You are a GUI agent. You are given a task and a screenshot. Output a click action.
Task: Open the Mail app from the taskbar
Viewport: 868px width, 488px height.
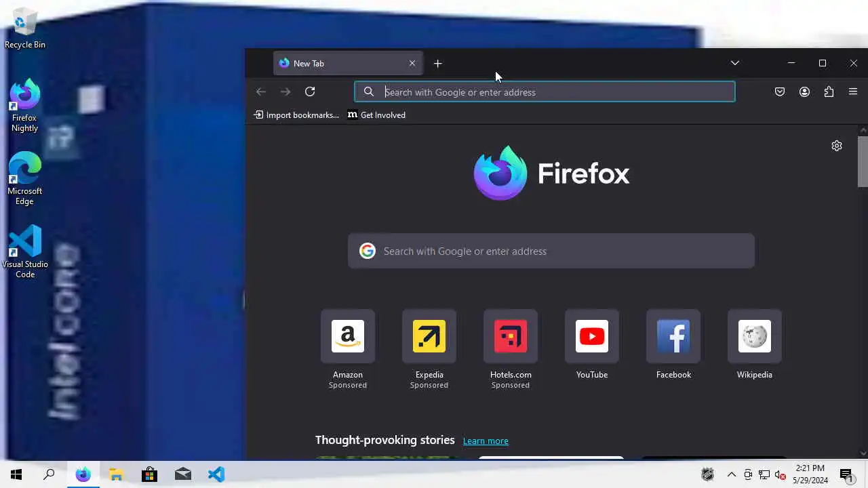coord(182,474)
